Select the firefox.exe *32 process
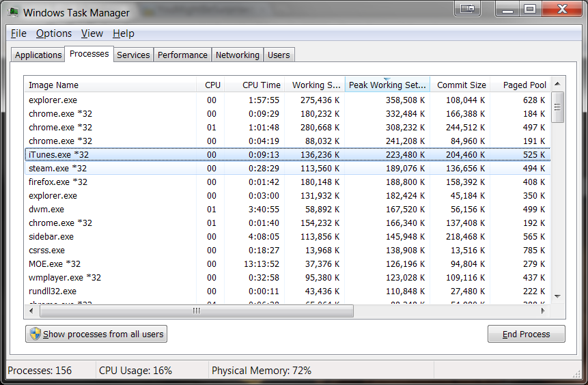 (x=288, y=182)
